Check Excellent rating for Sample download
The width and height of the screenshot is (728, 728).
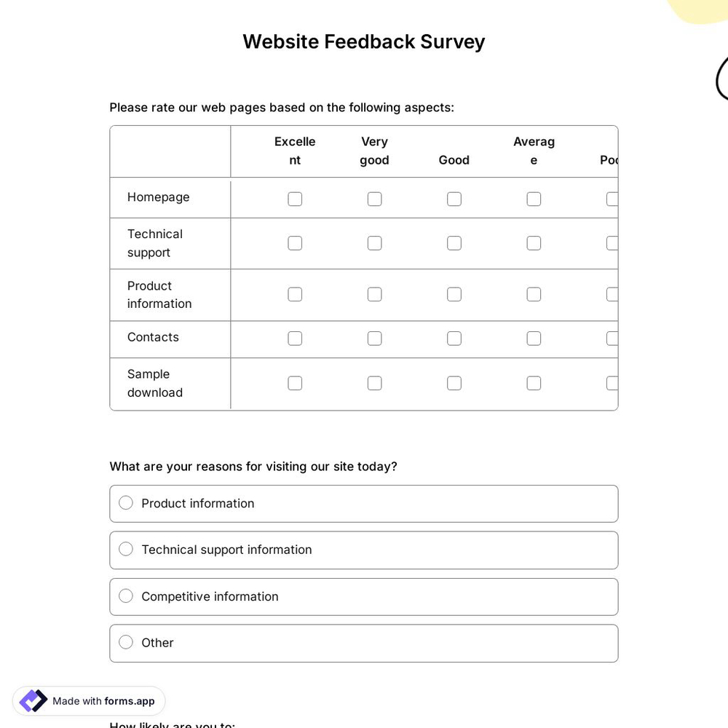295,383
